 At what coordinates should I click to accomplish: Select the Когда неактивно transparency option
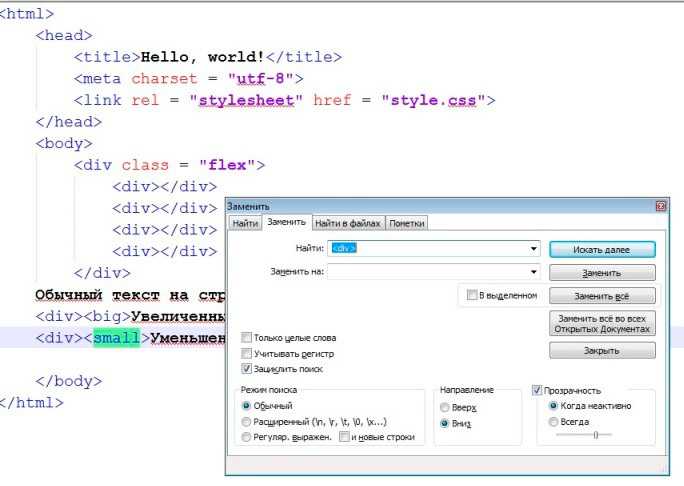pos(553,406)
